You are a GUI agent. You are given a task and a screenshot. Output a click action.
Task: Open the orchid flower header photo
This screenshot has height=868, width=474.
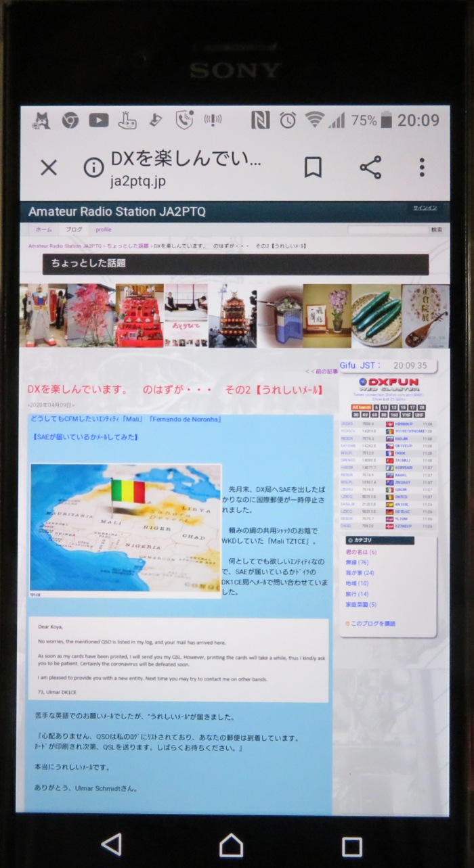pyautogui.click(x=327, y=315)
